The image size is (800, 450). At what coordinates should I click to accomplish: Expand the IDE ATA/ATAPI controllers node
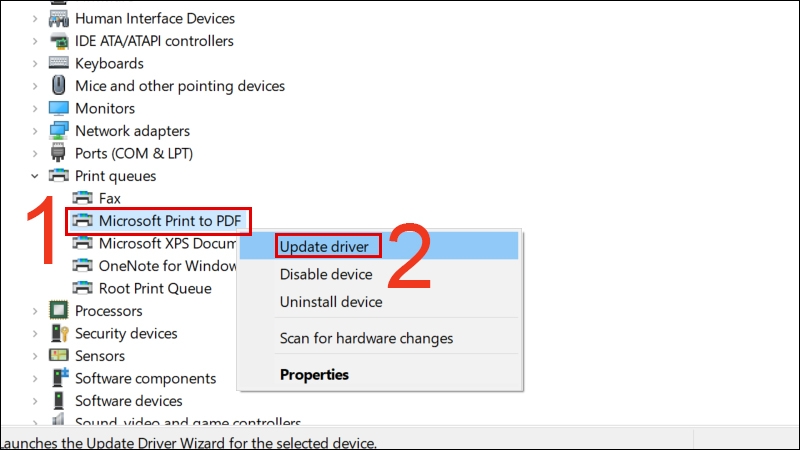(36, 41)
